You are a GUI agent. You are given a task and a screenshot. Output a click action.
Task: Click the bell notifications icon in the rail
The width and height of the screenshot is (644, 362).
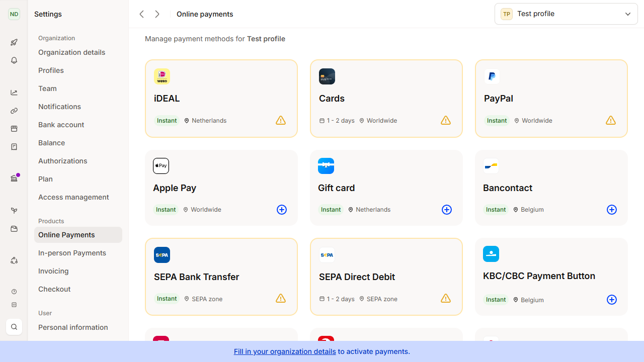(x=14, y=60)
